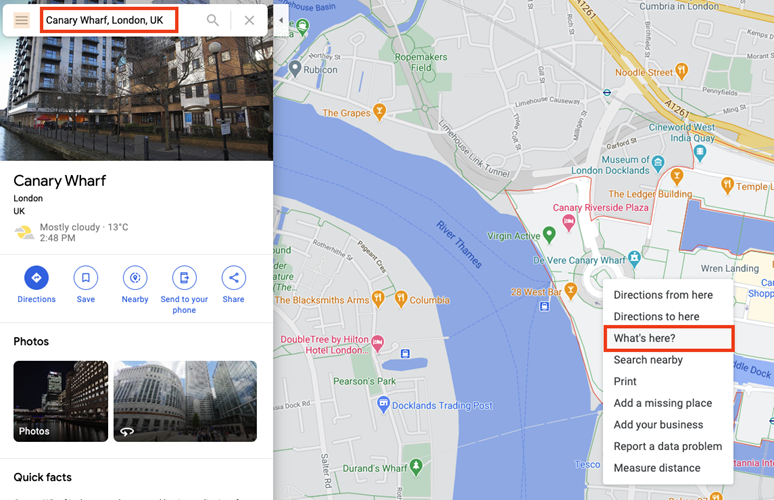Click the green marker near Limehouse Basin
Image resolution: width=774 pixels, height=500 pixels.
(x=302, y=26)
